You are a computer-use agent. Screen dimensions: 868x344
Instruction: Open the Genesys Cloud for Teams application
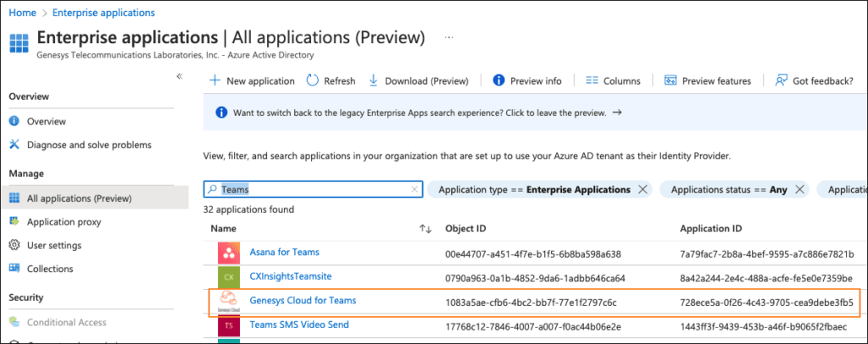[x=303, y=301]
